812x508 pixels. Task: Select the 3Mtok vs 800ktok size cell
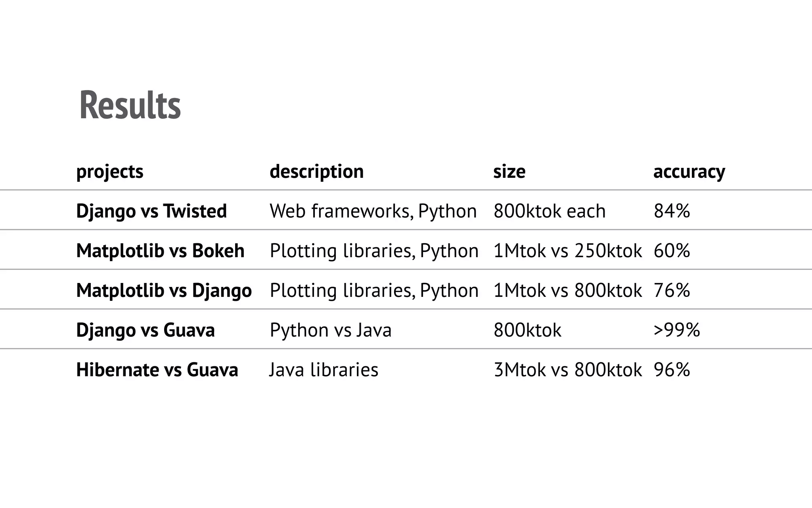point(567,369)
